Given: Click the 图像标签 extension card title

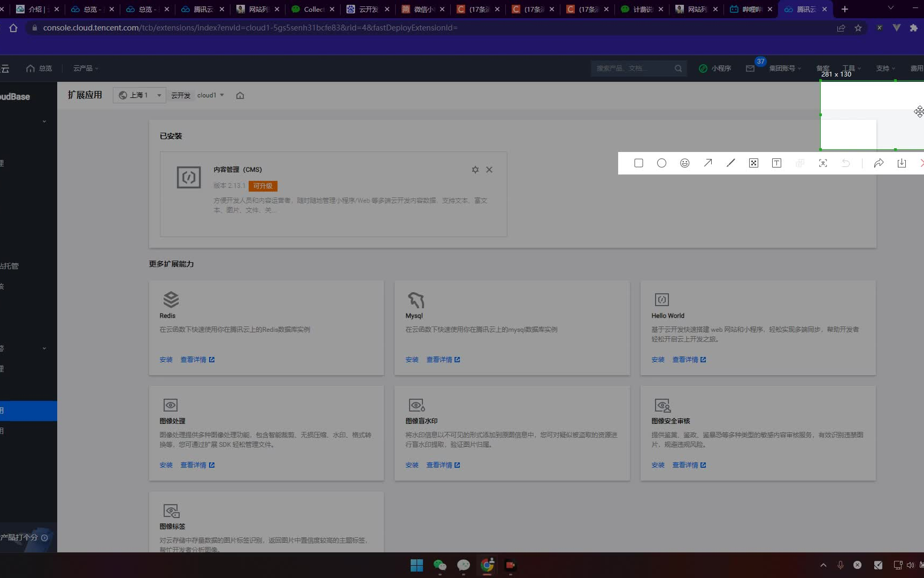Looking at the screenshot, I should (172, 527).
